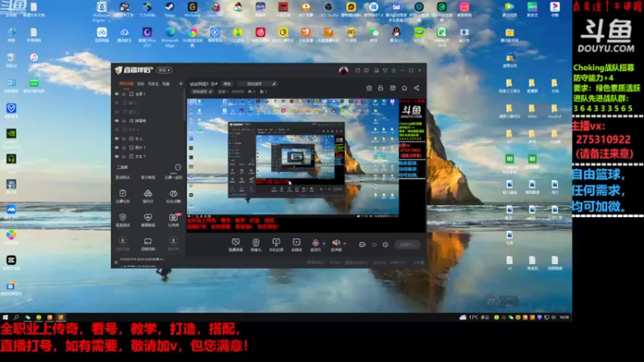Select the first toolbox category tab
This screenshot has width=644, height=362.
[x=123, y=177]
